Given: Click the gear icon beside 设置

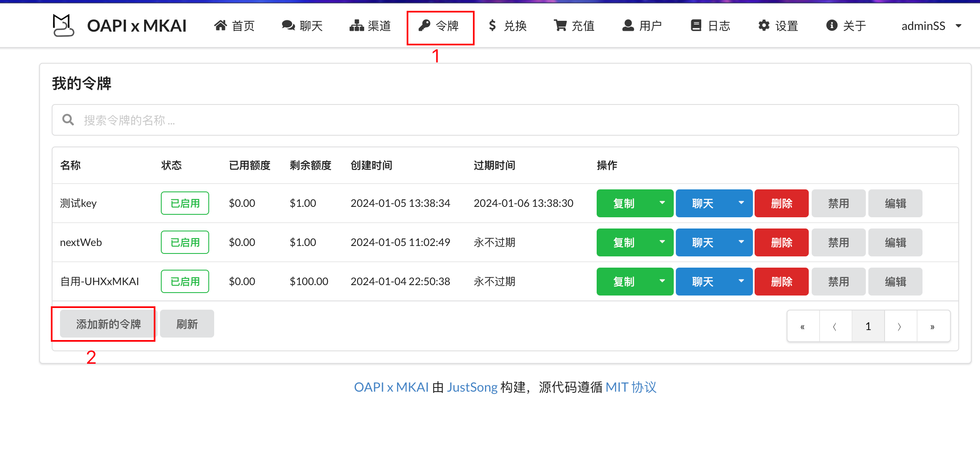Looking at the screenshot, I should pos(764,26).
